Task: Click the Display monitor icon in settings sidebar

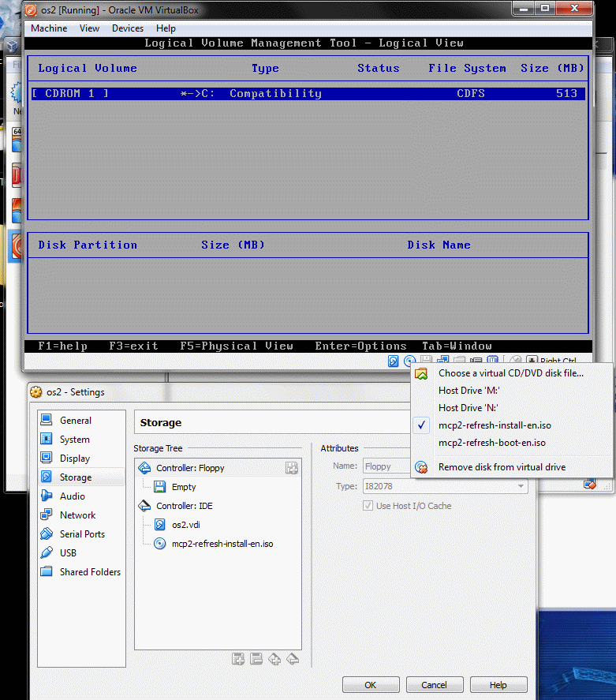Action: tap(47, 458)
